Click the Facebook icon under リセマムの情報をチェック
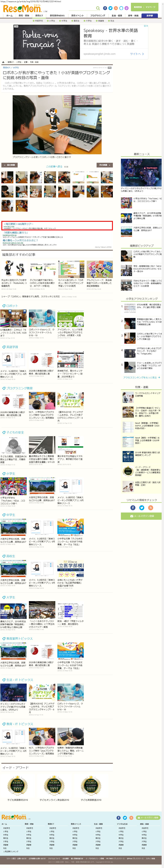The image size is (164, 868). pyautogui.click(x=133, y=508)
